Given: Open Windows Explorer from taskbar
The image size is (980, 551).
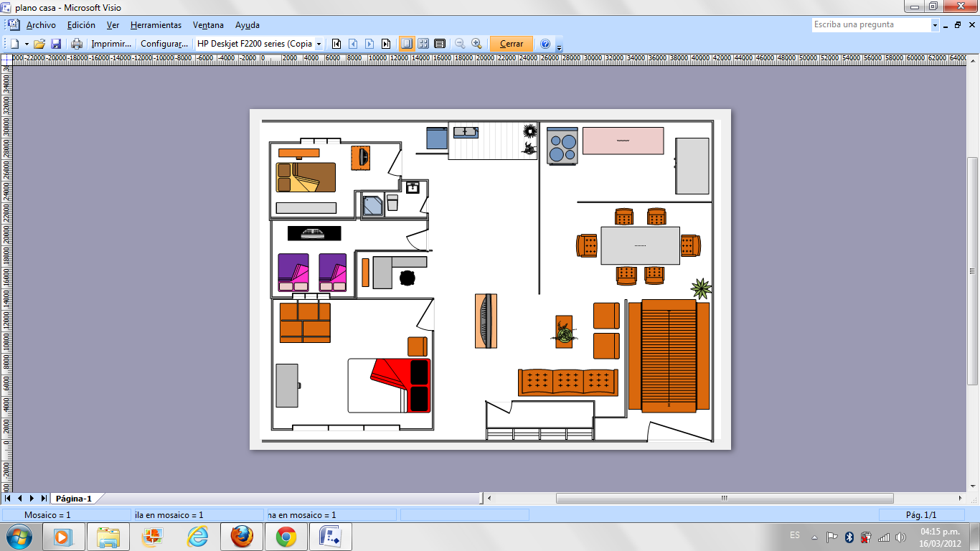Looking at the screenshot, I should (108, 537).
